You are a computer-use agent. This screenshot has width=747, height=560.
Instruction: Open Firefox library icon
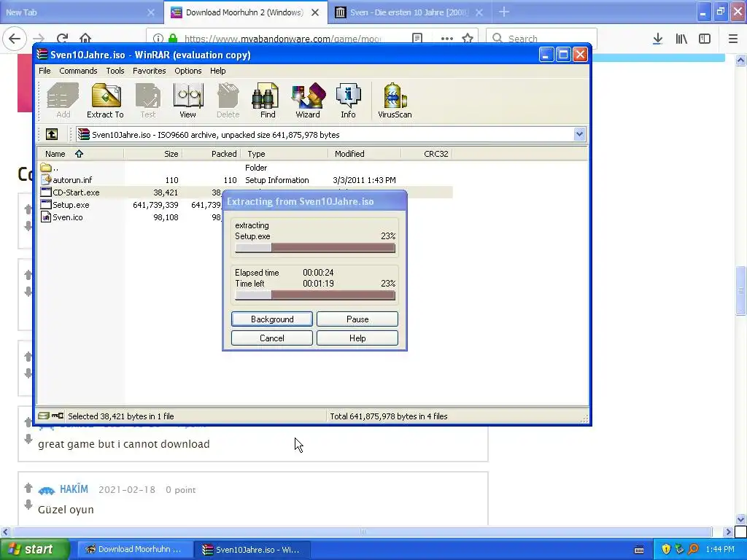click(x=681, y=39)
